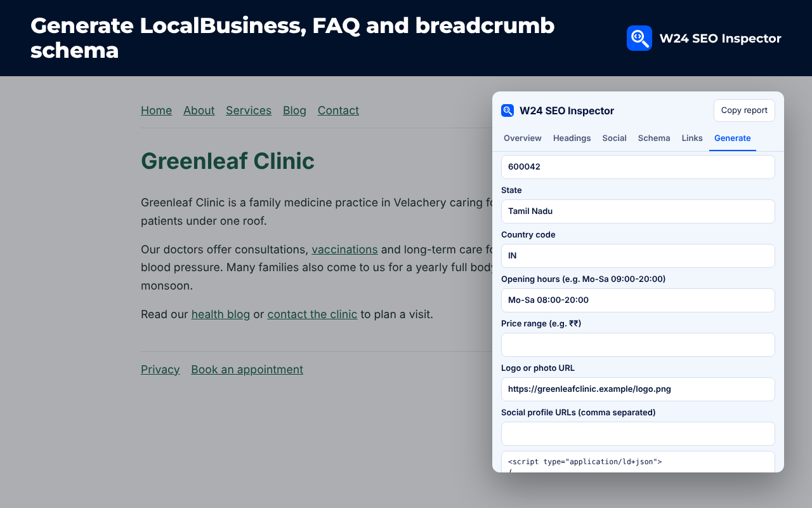
Task: Click the 'Generate LocalBusiness, FAQ and breadcrumb schema' banner title
Action: (x=292, y=38)
